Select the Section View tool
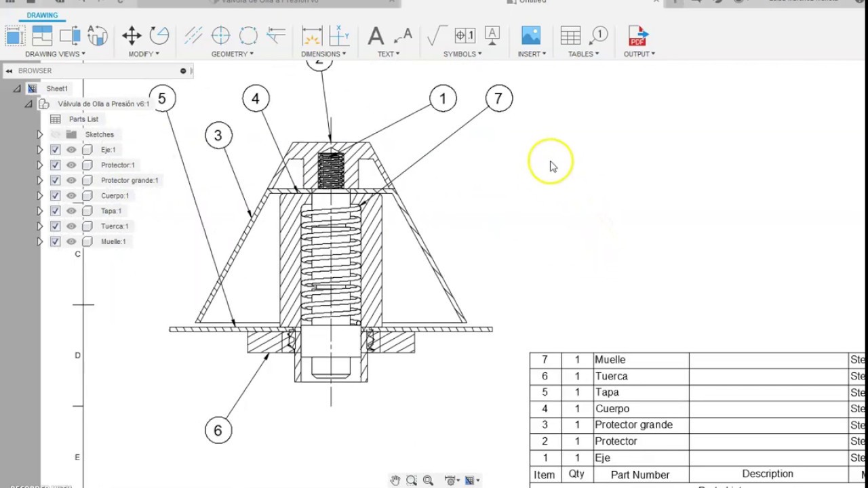Image resolution: width=868 pixels, height=488 pixels. [x=70, y=35]
